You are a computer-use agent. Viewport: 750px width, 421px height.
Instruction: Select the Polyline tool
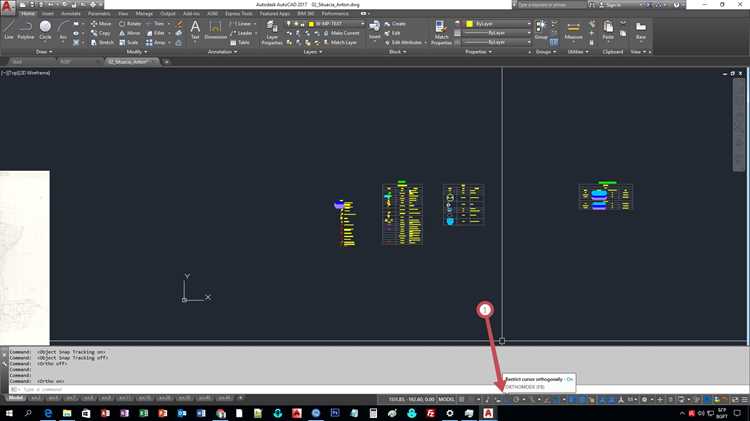[x=26, y=30]
